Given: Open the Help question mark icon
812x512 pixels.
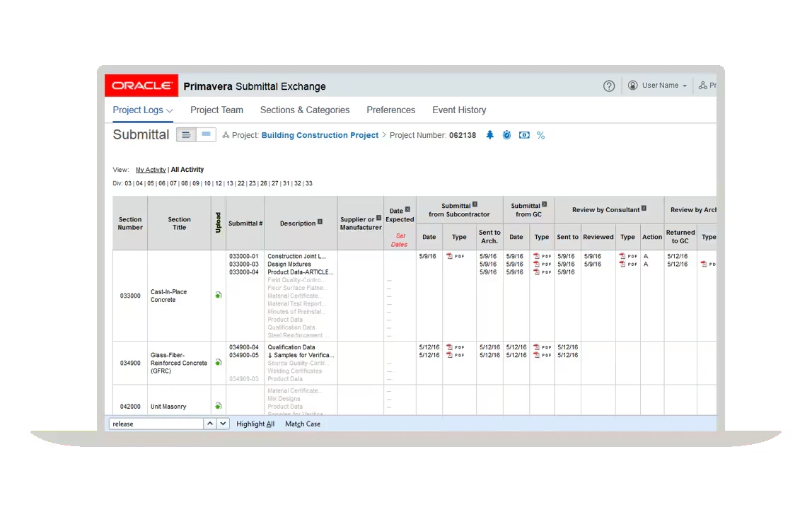Looking at the screenshot, I should (609, 86).
